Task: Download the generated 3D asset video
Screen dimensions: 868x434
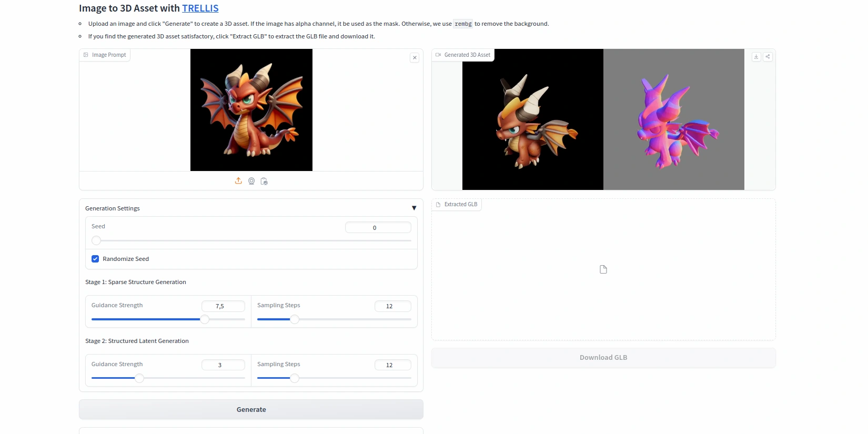Action: click(x=756, y=57)
